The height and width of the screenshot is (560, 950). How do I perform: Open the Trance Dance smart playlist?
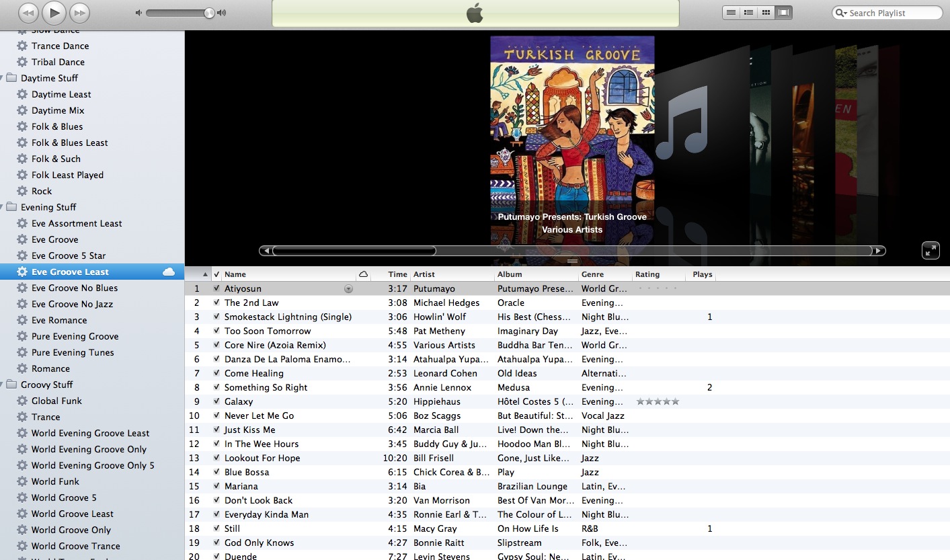coord(60,46)
